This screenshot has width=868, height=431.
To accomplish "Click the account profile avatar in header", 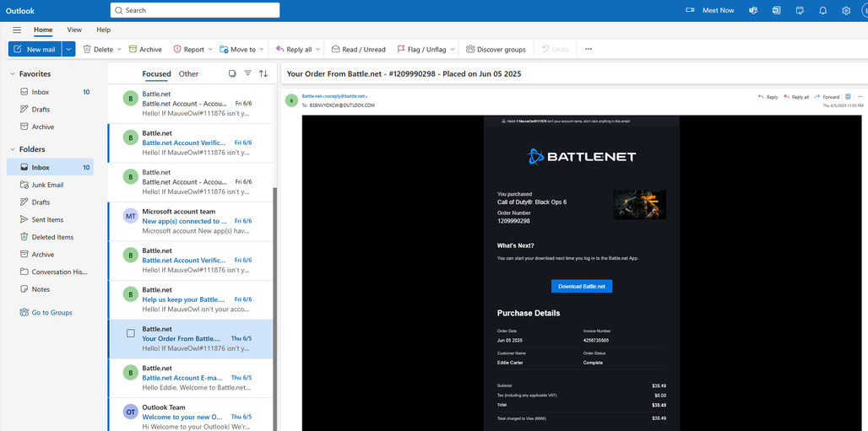I will (864, 10).
